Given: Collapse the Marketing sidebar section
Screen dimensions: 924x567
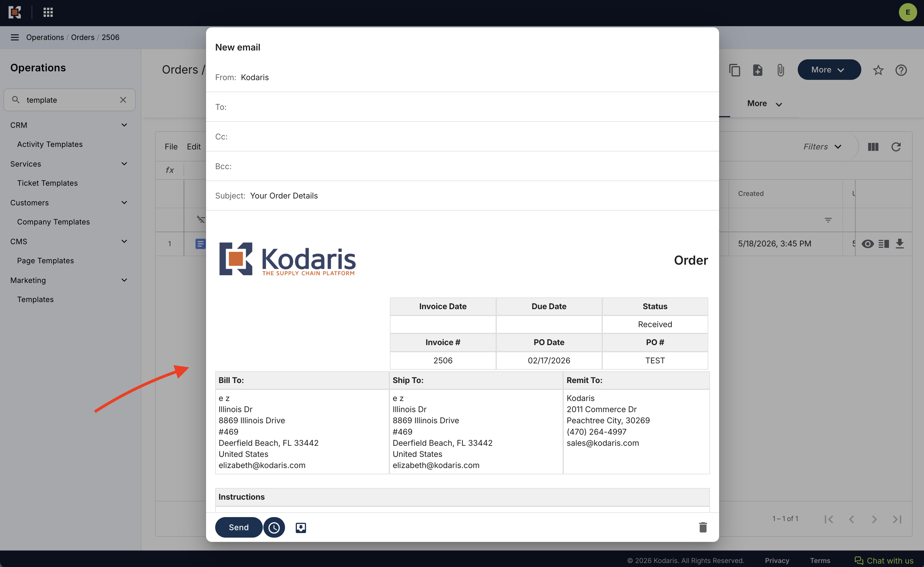Looking at the screenshot, I should click(124, 280).
